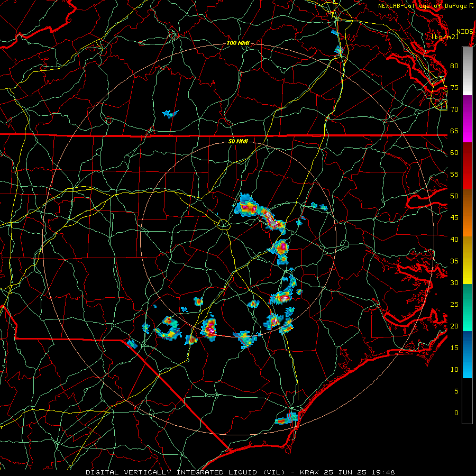Click the legend value 60
The width and height of the screenshot is (476, 476).
(454, 153)
